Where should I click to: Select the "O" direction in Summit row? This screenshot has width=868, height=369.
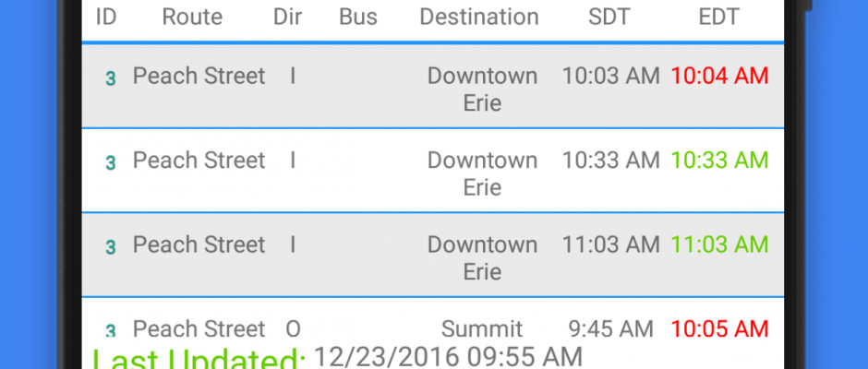293,328
